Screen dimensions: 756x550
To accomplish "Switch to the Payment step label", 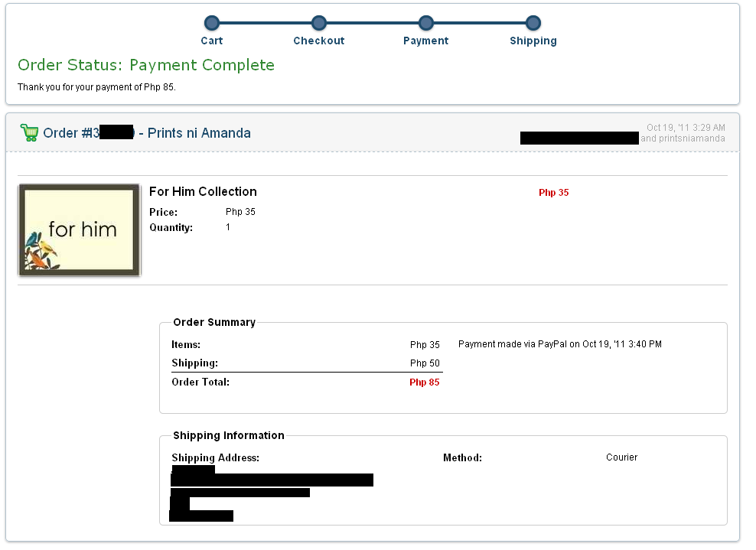I will [425, 41].
